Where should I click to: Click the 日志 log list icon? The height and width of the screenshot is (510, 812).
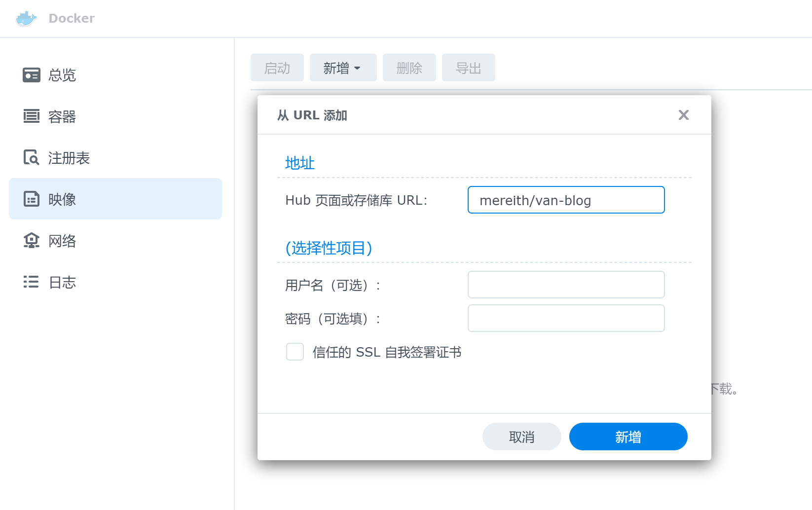click(x=31, y=282)
